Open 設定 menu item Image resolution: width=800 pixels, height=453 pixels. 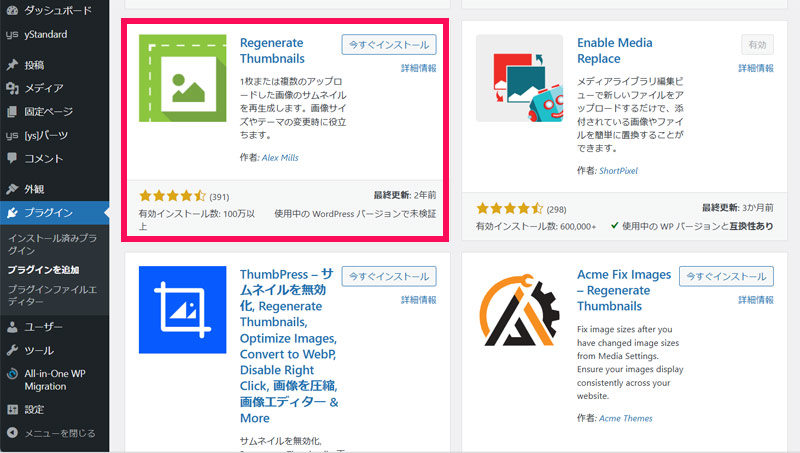click(55, 410)
